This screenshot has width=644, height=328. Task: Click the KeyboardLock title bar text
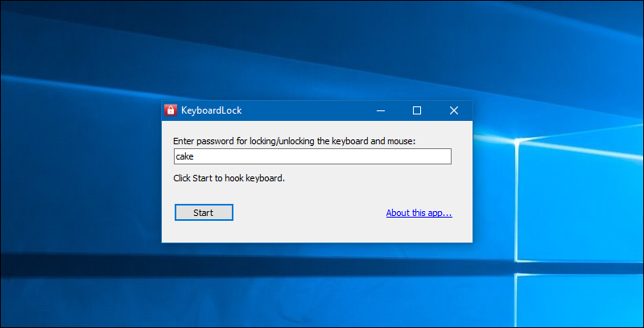pos(211,110)
